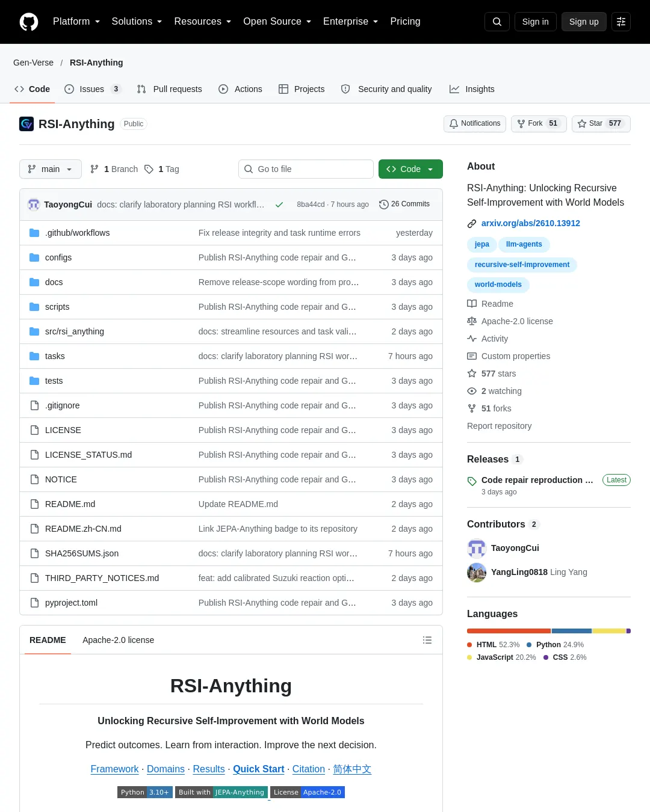
Task: Click the history clock icon by 26 Commits
Action: (383, 205)
